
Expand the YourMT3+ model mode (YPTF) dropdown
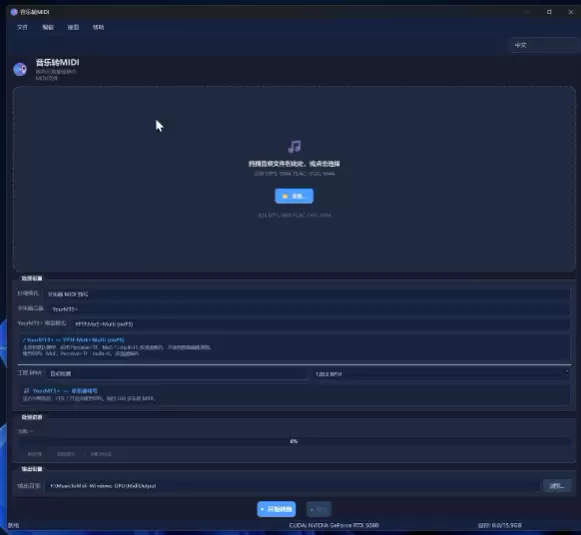coord(320,324)
